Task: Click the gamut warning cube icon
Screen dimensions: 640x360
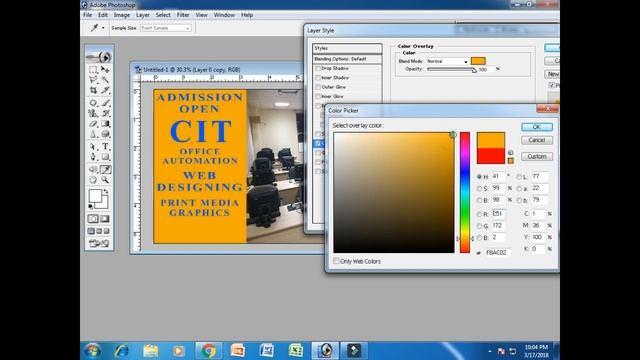Action: pos(510,152)
